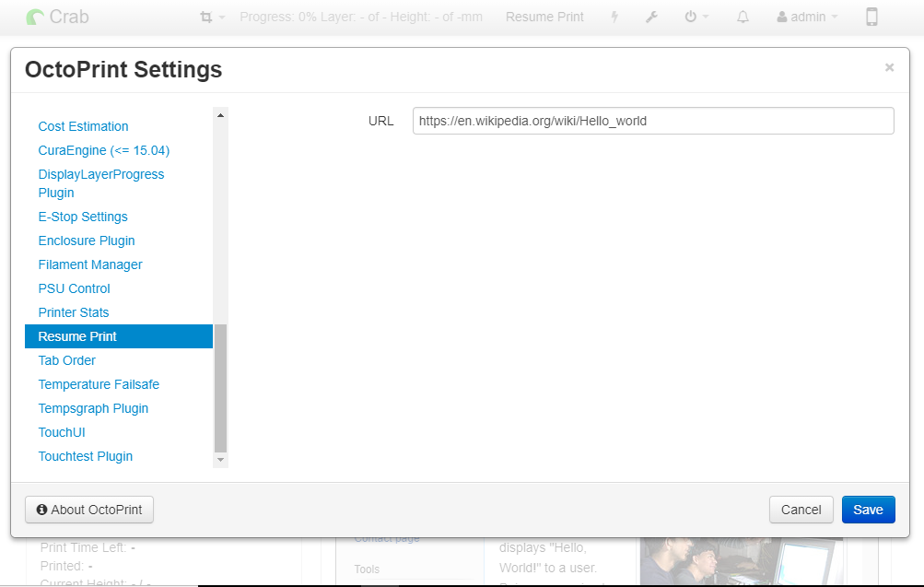Viewport: 924px width, 587px height.
Task: Open settings via the wrench icon
Action: (651, 18)
